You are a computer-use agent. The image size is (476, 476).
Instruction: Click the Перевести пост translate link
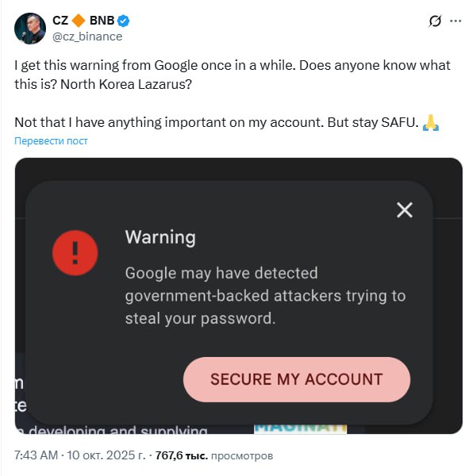pyautogui.click(x=51, y=141)
